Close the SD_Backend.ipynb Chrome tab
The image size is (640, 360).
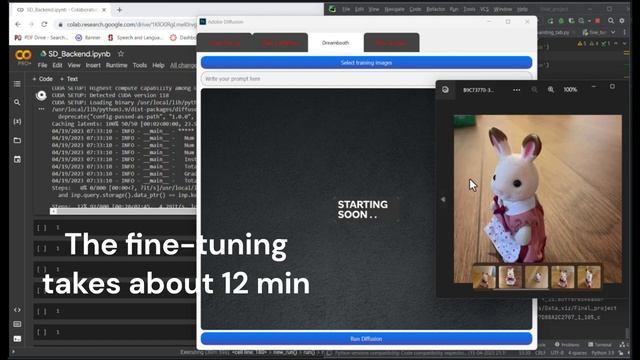104,9
